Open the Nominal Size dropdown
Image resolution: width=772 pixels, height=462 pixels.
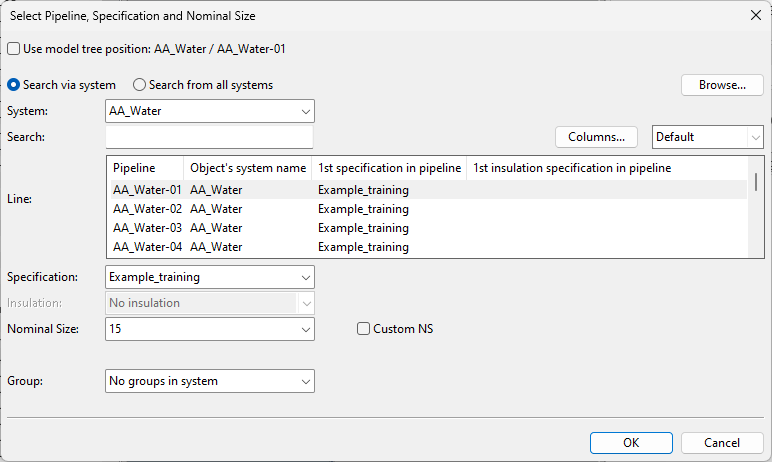pyautogui.click(x=209, y=328)
